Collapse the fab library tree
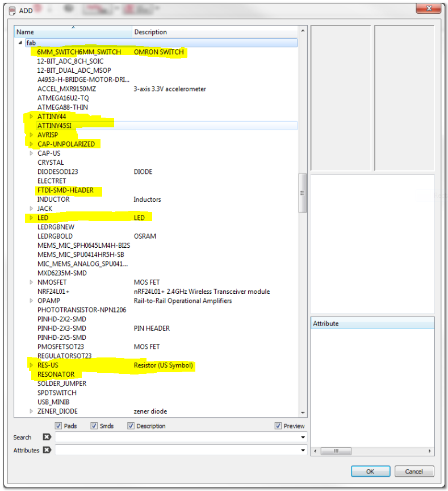Image resolution: width=448 pixels, height=491 pixels. 20,43
